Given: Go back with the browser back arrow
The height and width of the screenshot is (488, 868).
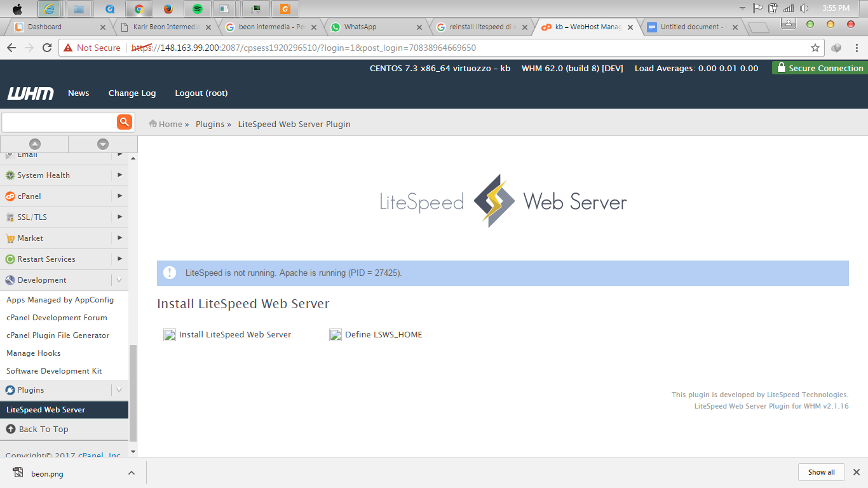Looking at the screenshot, I should (x=11, y=48).
